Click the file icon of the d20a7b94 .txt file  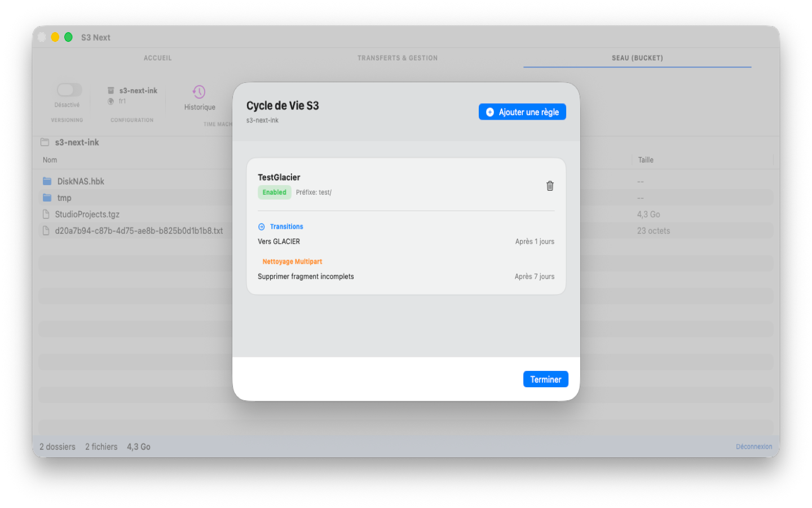pos(46,231)
